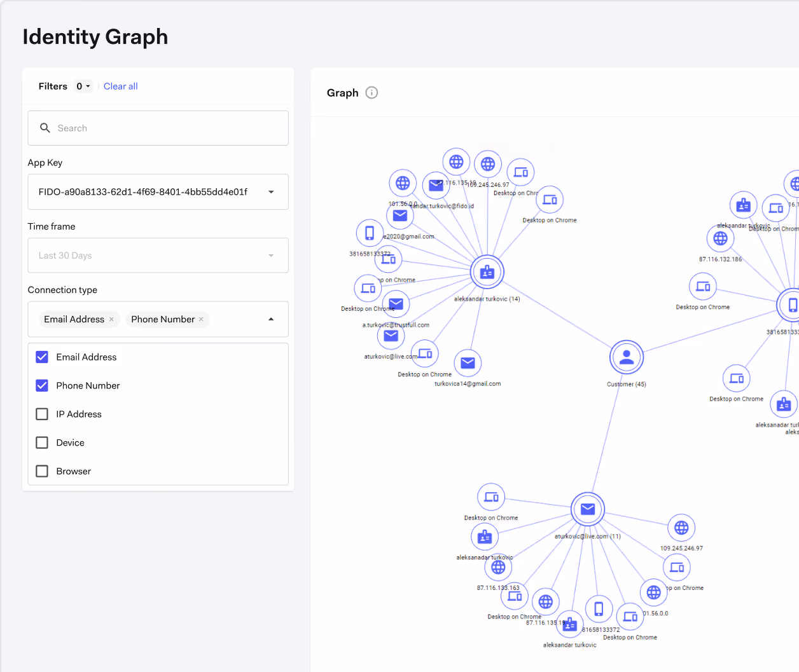Remove the Phone Number filter chip
This screenshot has width=799, height=672.
coord(200,319)
